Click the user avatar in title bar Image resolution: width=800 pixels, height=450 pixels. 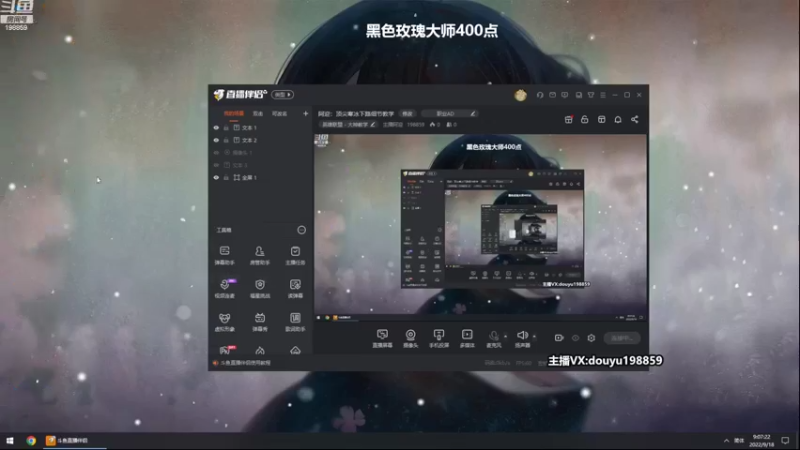pyautogui.click(x=520, y=95)
